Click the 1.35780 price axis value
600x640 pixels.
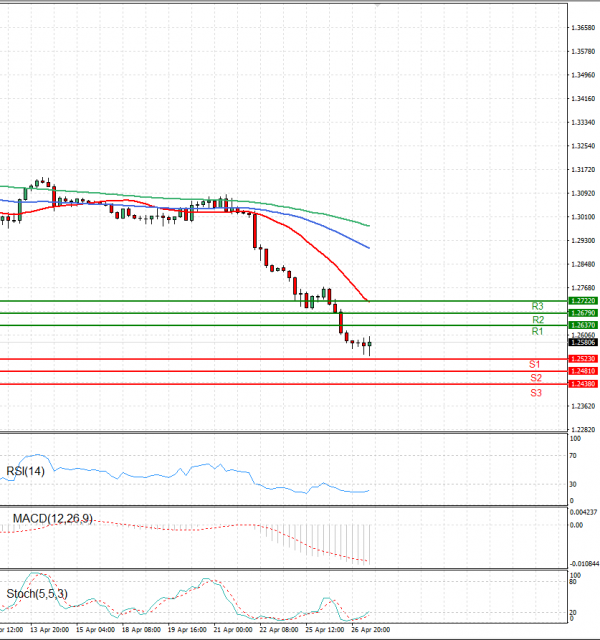[583, 51]
